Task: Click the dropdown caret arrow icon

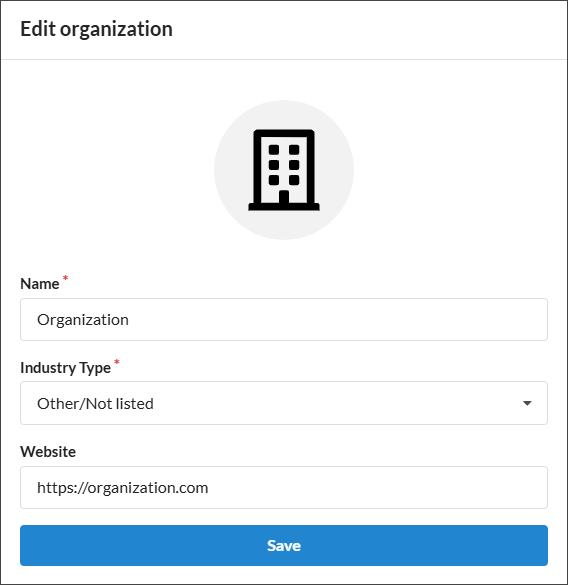Action: pyautogui.click(x=527, y=403)
